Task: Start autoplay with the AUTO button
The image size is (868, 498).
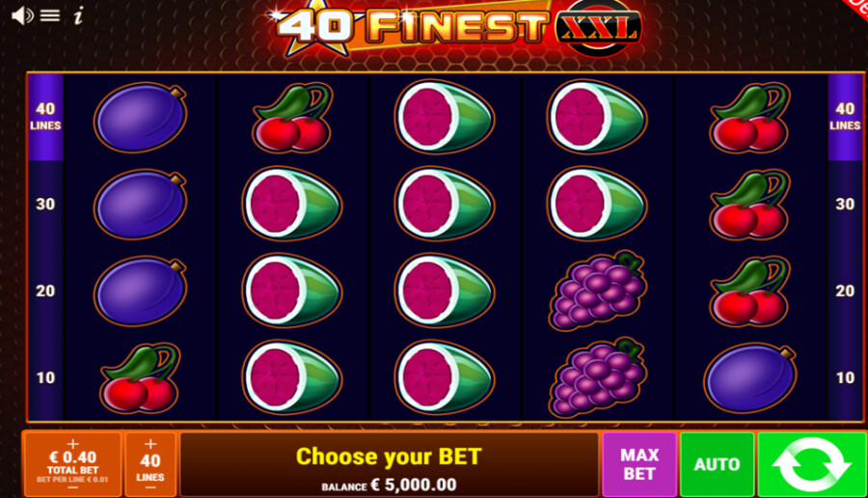Action: pyautogui.click(x=717, y=464)
